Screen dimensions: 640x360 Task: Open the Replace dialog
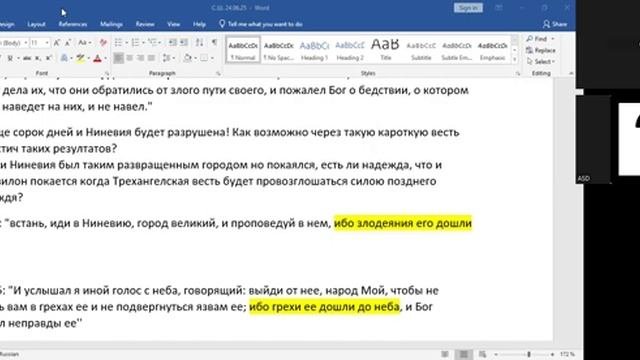(x=541, y=50)
